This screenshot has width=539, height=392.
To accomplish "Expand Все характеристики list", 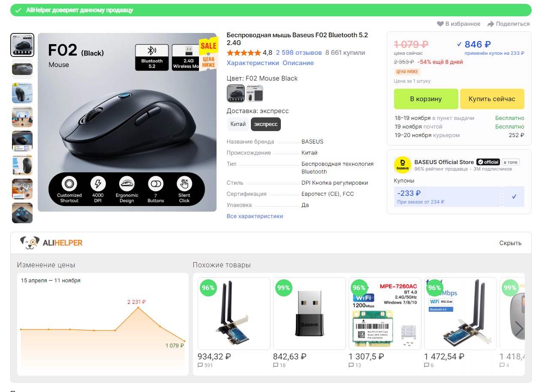I will [255, 216].
